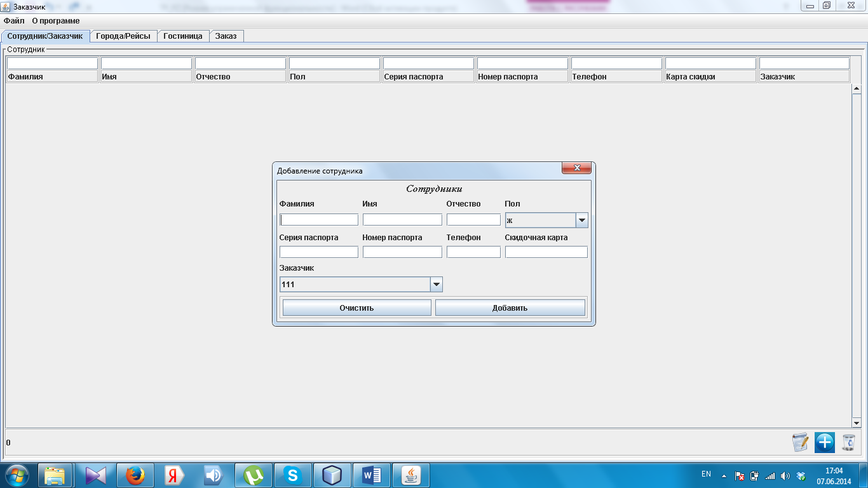Click the notepad-and-pencil edit record icon
Viewport: 868px width, 488px height.
pyautogui.click(x=800, y=442)
